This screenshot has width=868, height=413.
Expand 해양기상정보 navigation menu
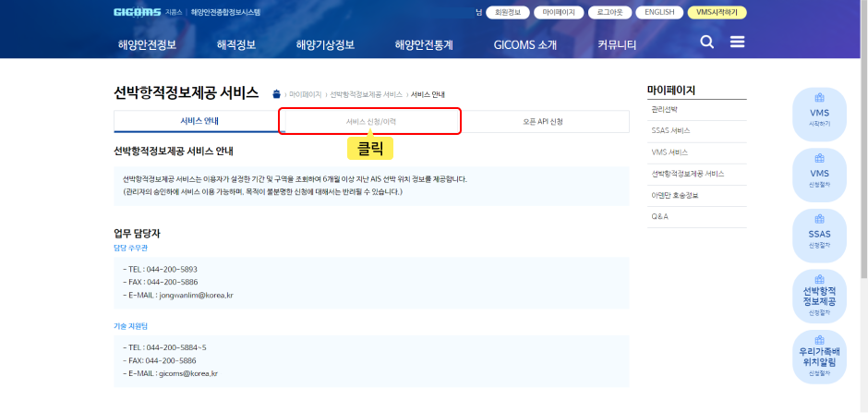(324, 44)
